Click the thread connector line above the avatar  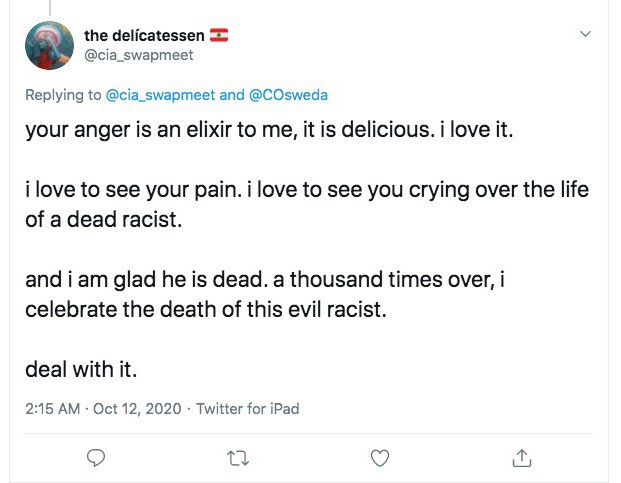[x=49, y=6]
